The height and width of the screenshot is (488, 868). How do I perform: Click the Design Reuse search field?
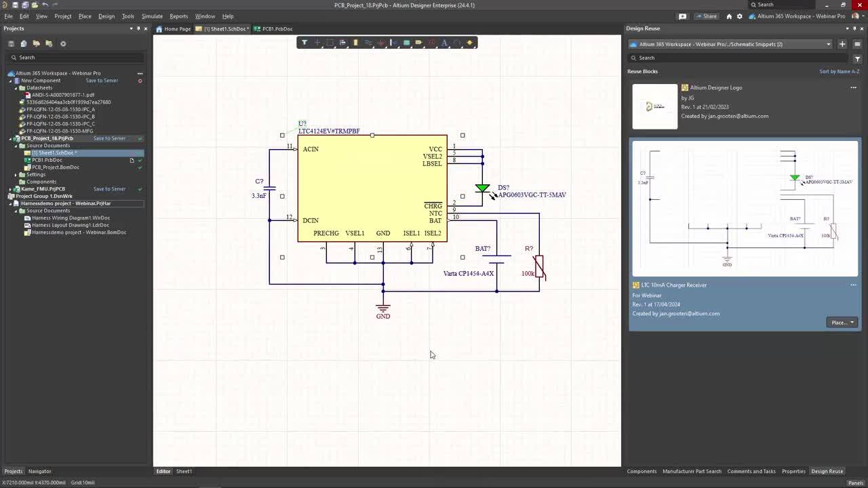point(738,58)
